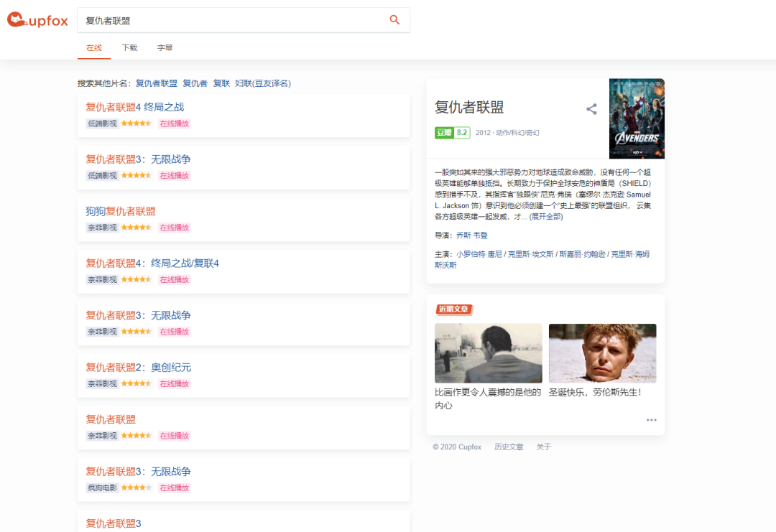Search alternate title 复仇者联盟 link
Image resolution: width=776 pixels, height=532 pixels.
point(157,83)
